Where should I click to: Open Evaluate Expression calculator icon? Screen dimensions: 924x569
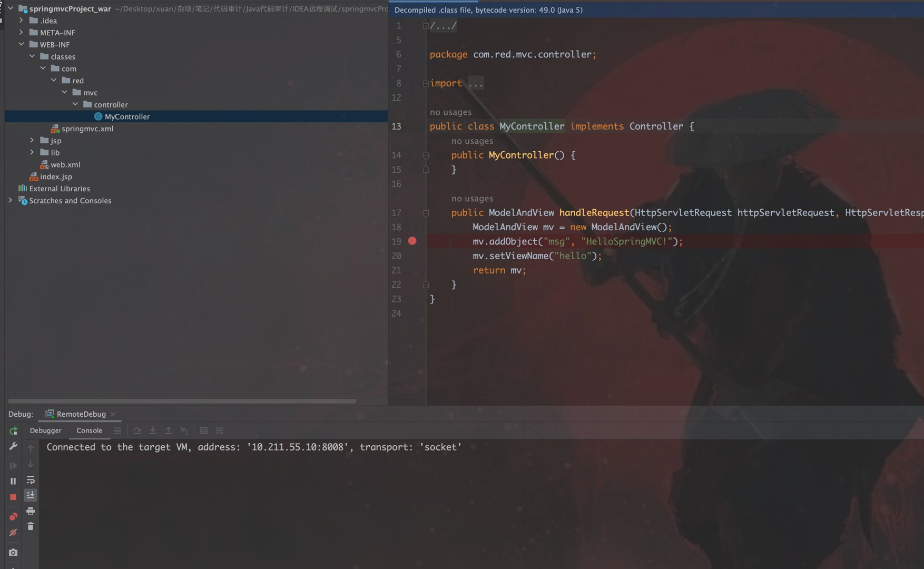(x=204, y=430)
